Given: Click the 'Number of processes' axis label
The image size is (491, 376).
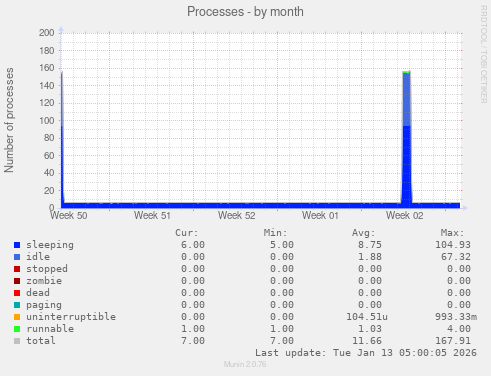Looking at the screenshot, I should coord(9,120).
